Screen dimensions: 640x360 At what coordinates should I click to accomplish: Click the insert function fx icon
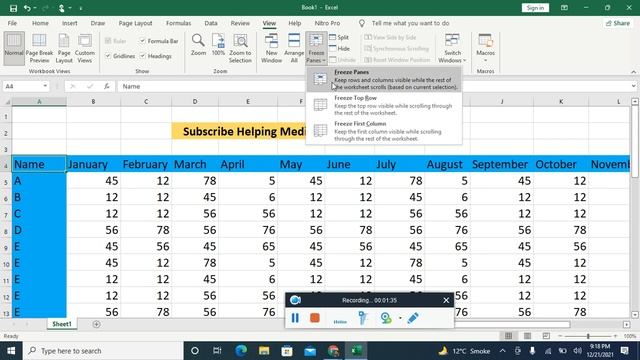tap(107, 86)
